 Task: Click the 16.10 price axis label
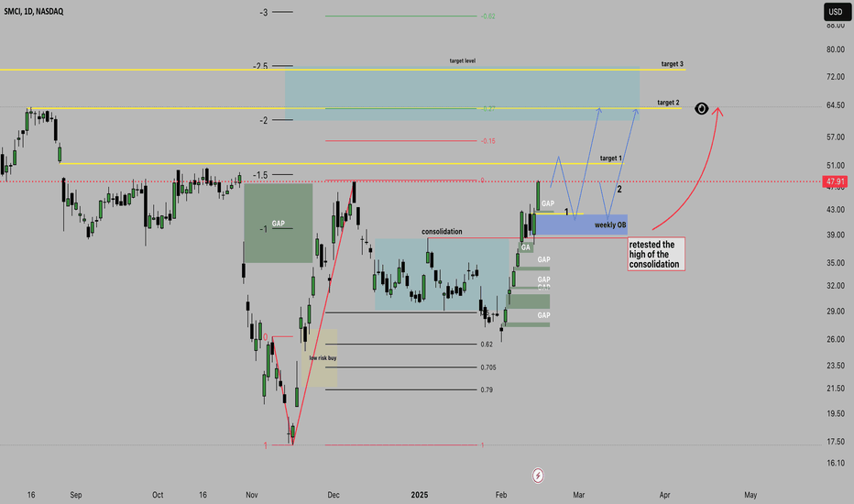click(836, 463)
